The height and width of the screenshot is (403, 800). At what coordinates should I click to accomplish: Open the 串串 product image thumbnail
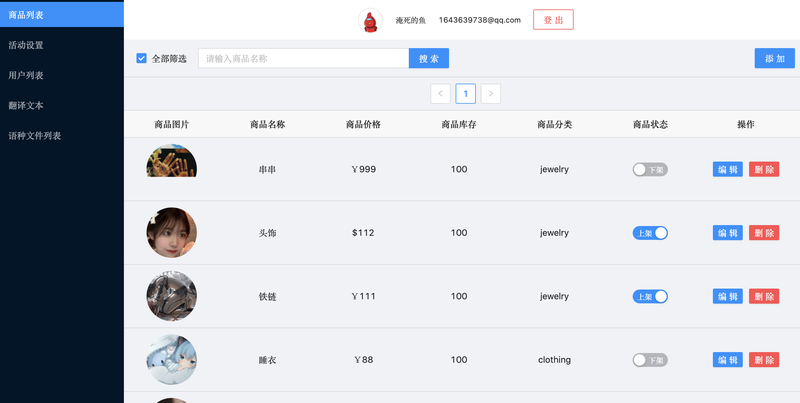tap(171, 161)
